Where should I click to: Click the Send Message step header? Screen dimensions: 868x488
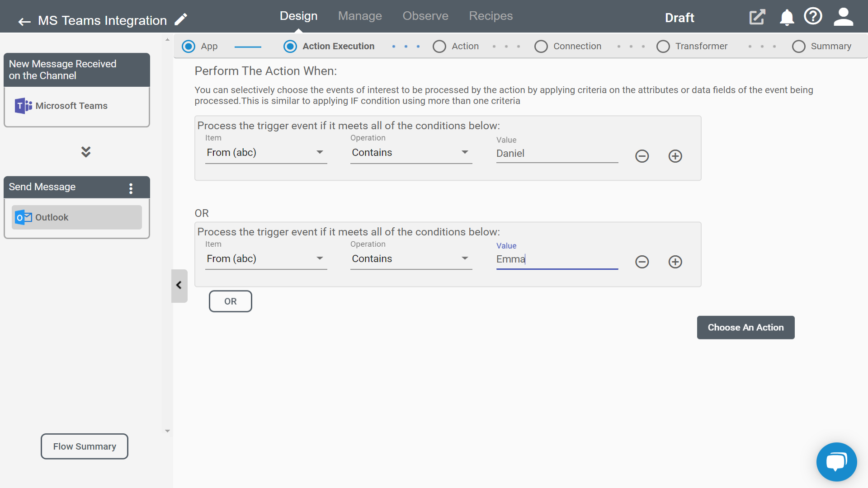(76, 187)
